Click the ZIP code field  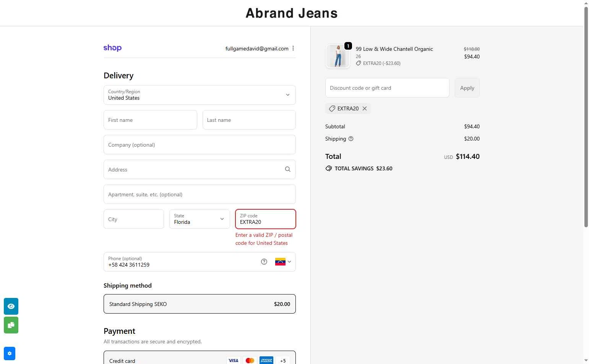266,219
